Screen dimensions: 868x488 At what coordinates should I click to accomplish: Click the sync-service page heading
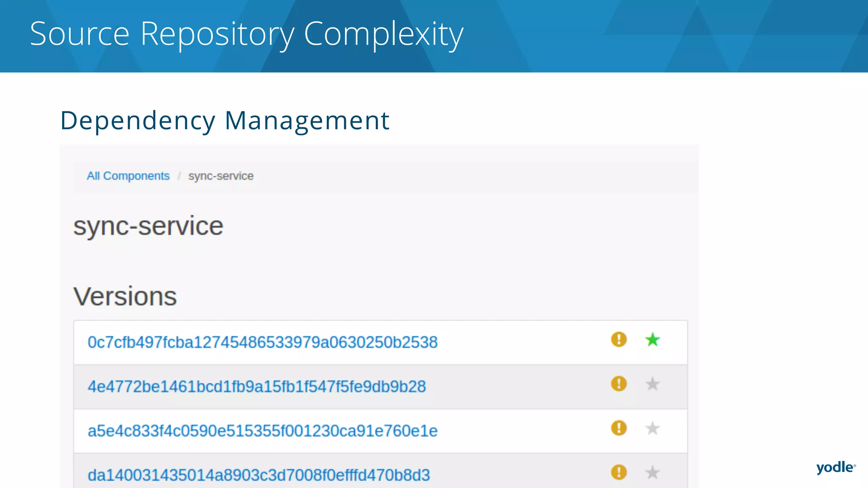click(x=148, y=226)
